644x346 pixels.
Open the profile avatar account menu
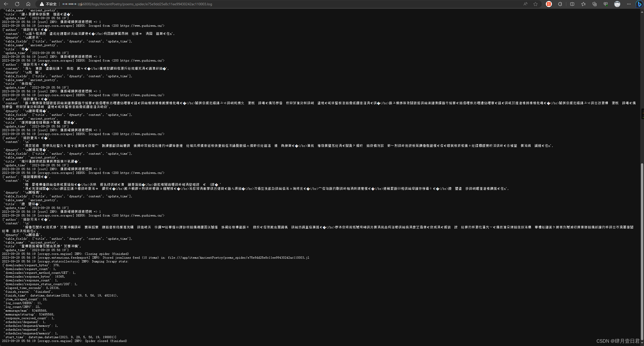(617, 4)
